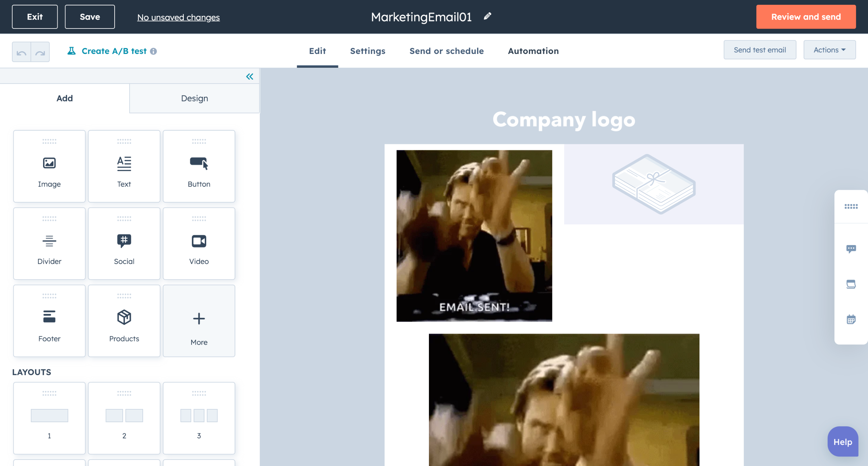The width and height of the screenshot is (868, 466).
Task: Select the Image module
Action: (50, 166)
